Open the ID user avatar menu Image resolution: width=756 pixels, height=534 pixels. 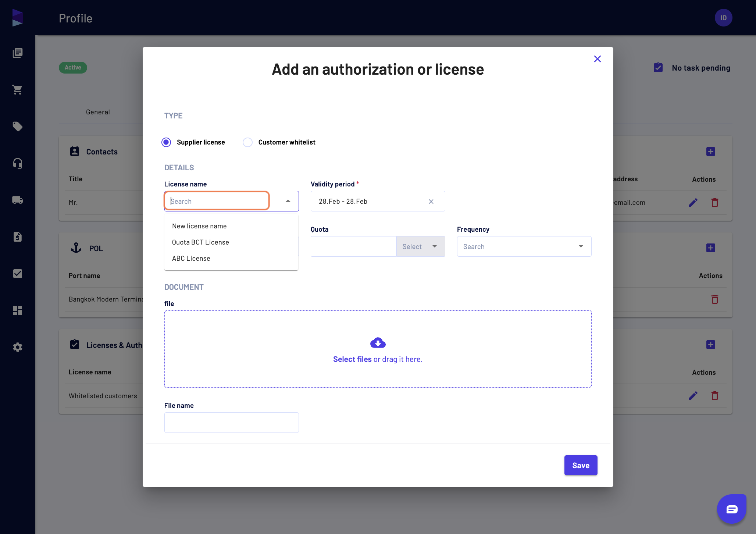[723, 18]
